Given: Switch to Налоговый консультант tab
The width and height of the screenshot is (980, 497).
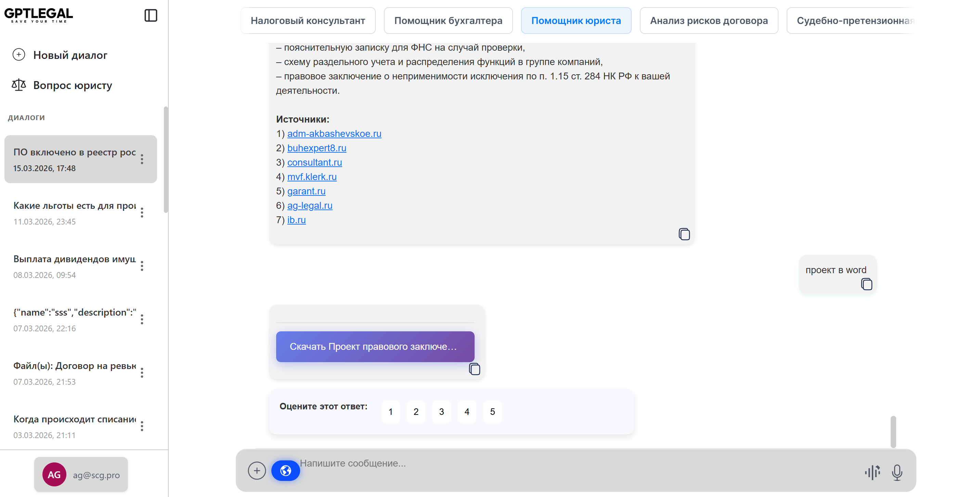Looking at the screenshot, I should (308, 21).
